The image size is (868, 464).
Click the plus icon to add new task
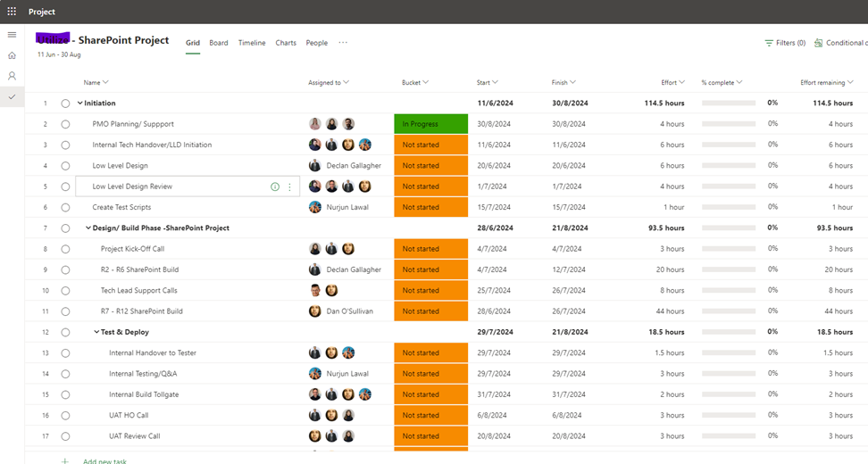(x=65, y=460)
